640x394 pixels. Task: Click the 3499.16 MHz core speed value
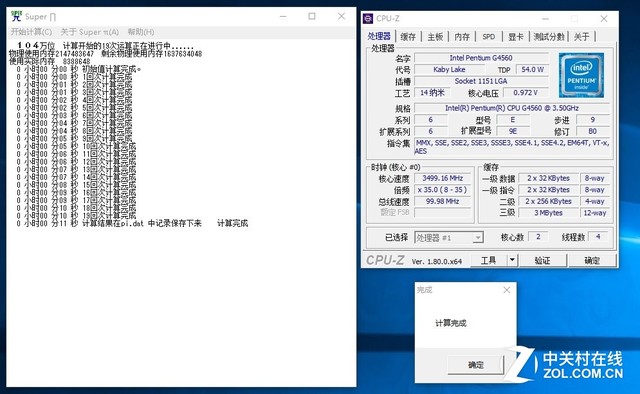[x=442, y=178]
